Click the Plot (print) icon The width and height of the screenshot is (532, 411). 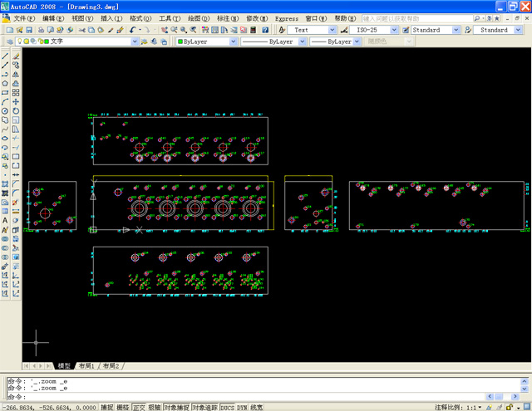coord(41,30)
